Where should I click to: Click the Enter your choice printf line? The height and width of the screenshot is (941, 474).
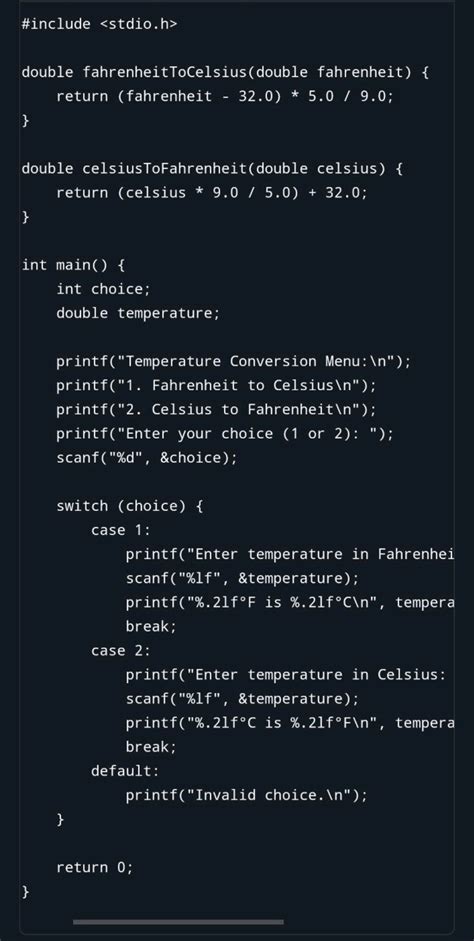pyautogui.click(x=225, y=433)
